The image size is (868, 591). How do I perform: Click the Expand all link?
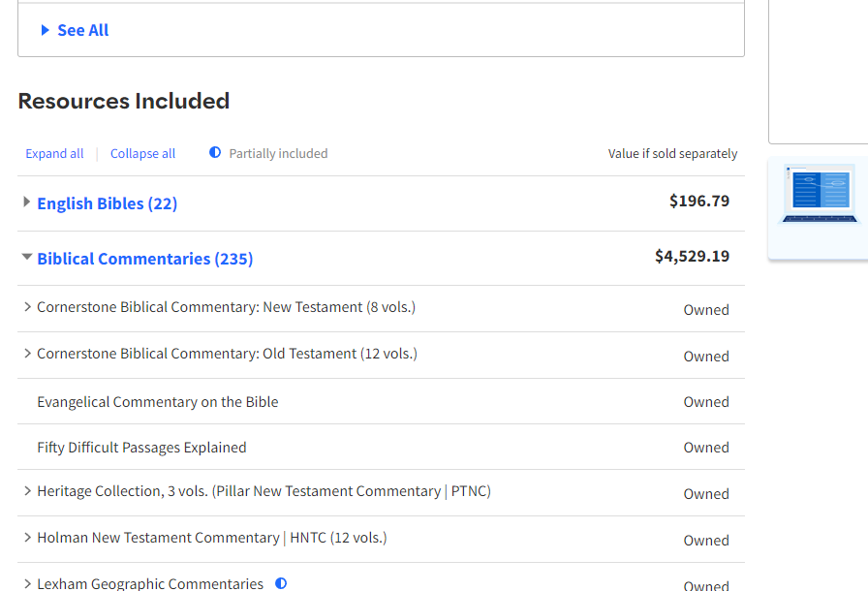[54, 153]
